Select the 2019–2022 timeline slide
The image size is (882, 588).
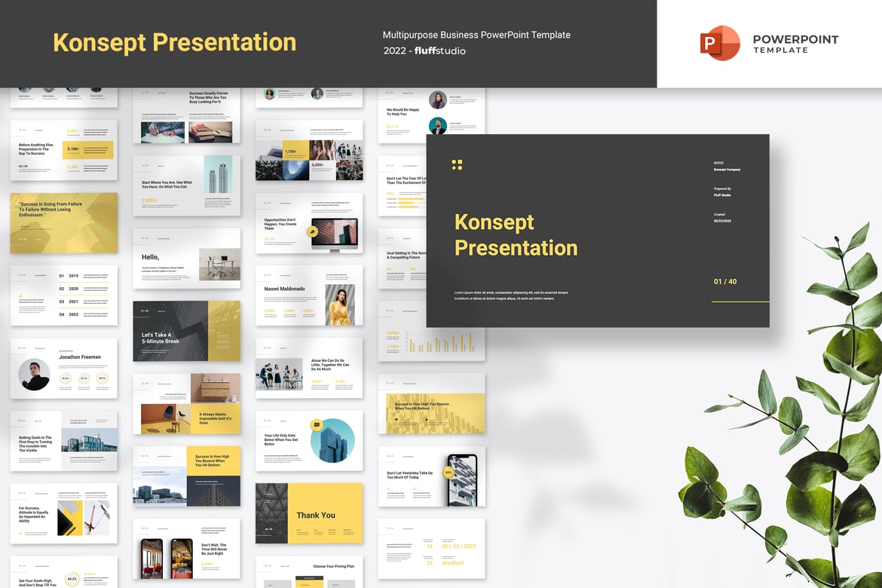(63, 296)
